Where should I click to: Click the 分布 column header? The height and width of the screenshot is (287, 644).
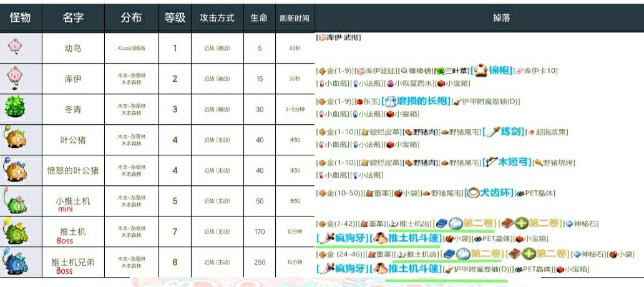[132, 17]
